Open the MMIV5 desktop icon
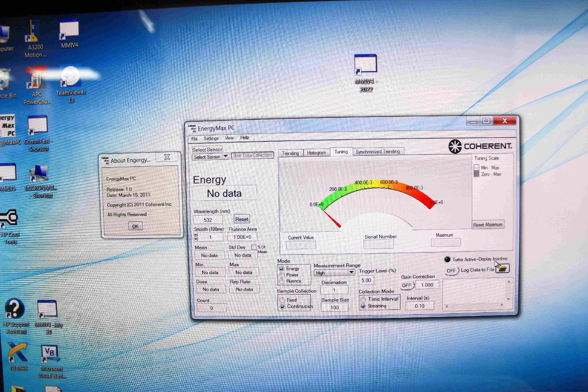Image resolution: width=588 pixels, height=392 pixels. (8, 177)
